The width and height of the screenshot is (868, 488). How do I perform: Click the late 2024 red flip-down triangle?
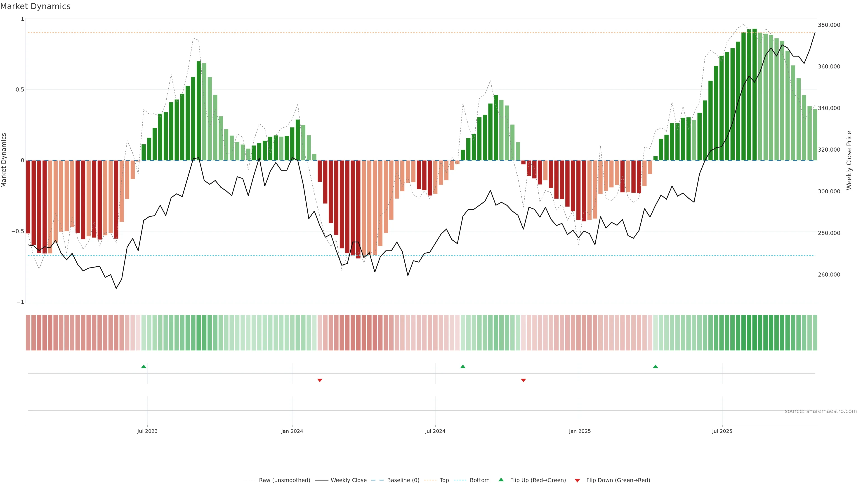coord(523,380)
